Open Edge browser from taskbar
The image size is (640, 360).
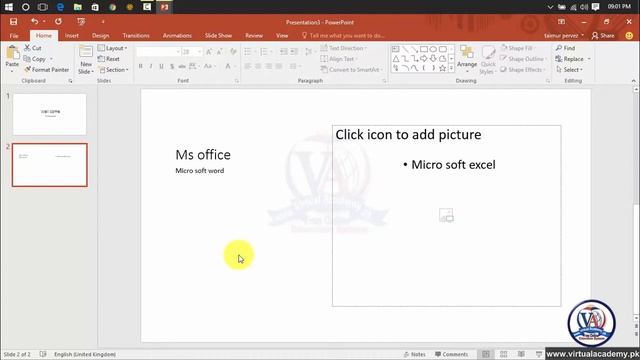(60, 7)
